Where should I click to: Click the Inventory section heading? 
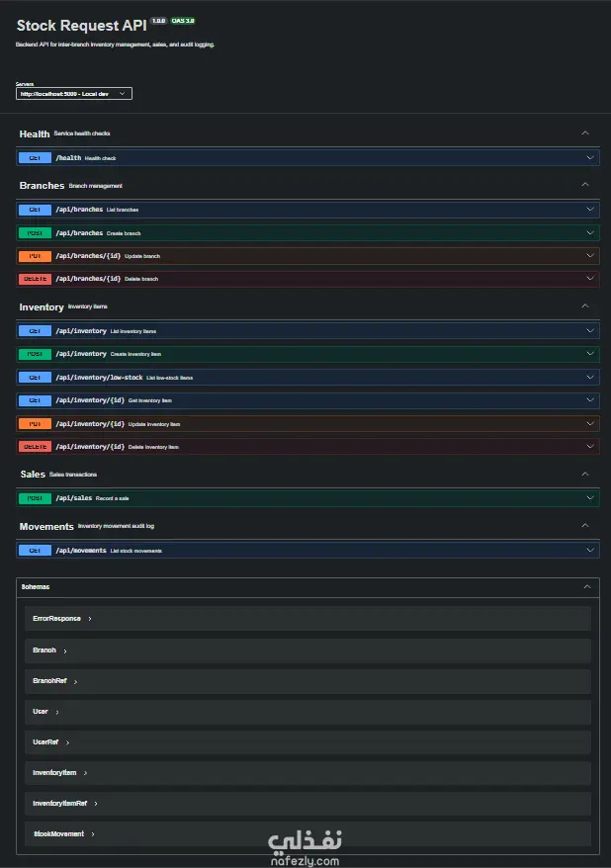point(42,307)
